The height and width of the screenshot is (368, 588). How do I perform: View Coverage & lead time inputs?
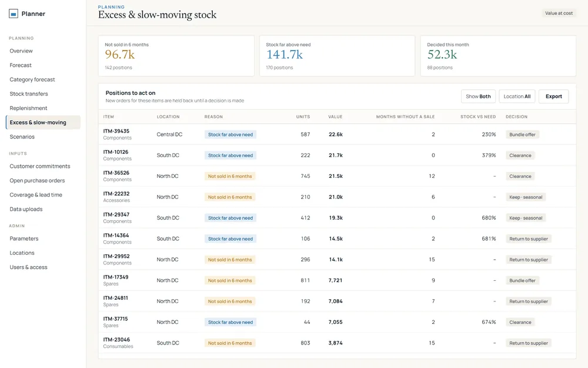(36, 195)
